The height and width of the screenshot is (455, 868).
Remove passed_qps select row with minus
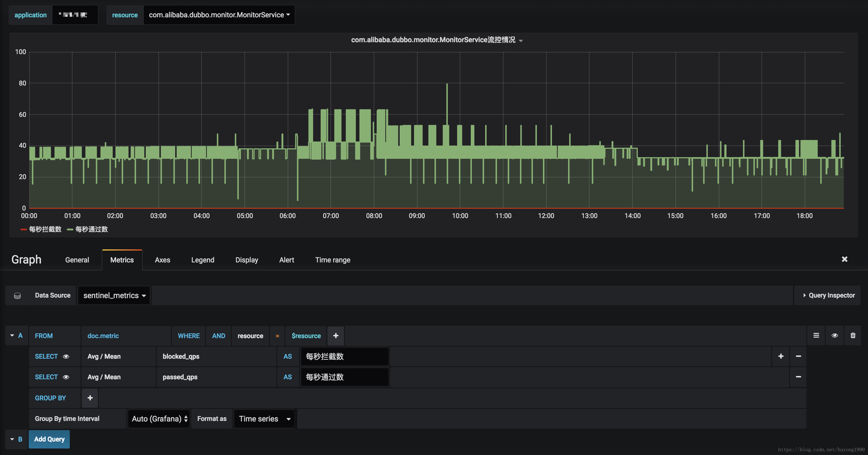coord(798,377)
